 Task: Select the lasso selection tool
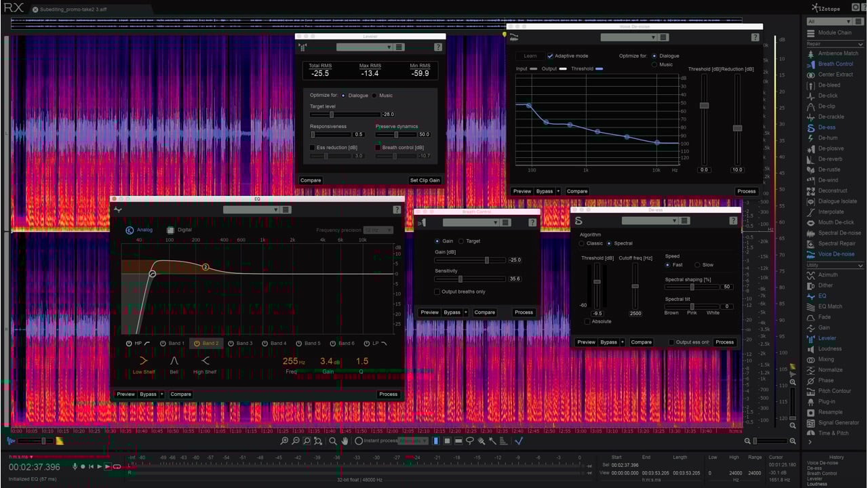tap(469, 441)
